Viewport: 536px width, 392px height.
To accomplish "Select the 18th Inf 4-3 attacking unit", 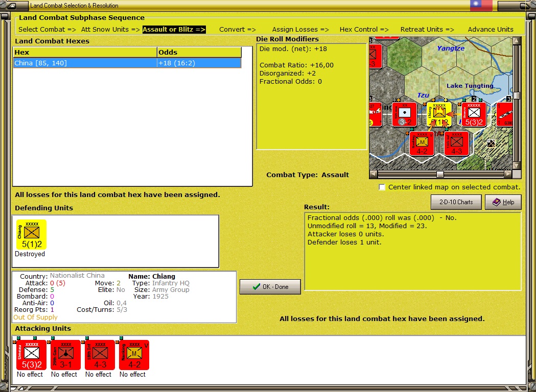I will pyautogui.click(x=100, y=355).
